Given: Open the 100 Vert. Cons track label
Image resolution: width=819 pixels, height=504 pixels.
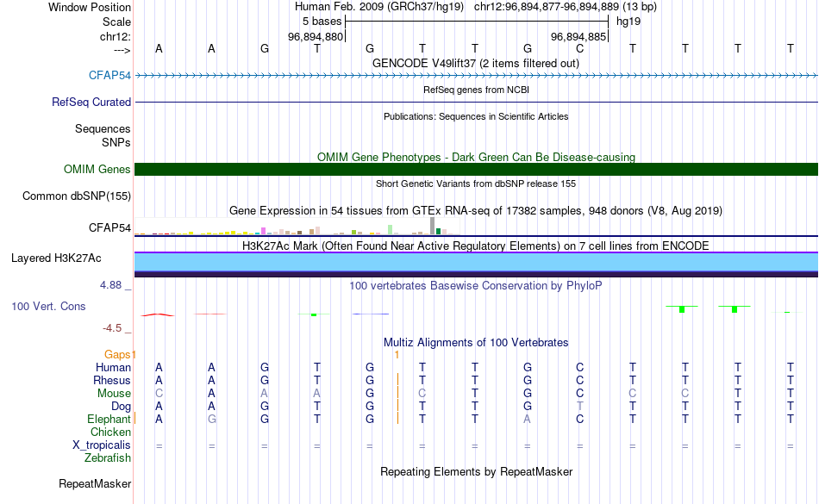Looking at the screenshot, I should point(48,306).
